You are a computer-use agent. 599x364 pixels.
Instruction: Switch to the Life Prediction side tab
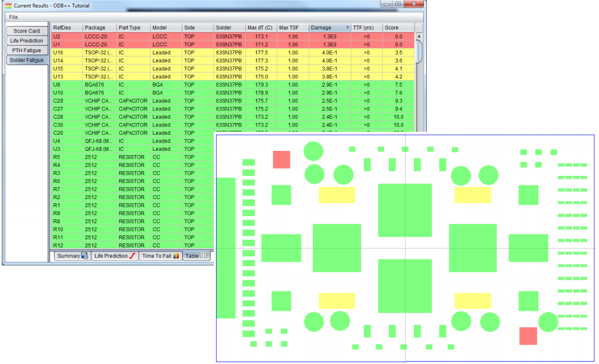point(27,40)
